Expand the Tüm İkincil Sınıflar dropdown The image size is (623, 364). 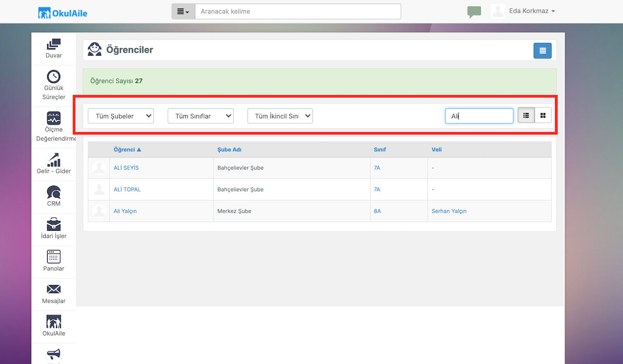[280, 116]
